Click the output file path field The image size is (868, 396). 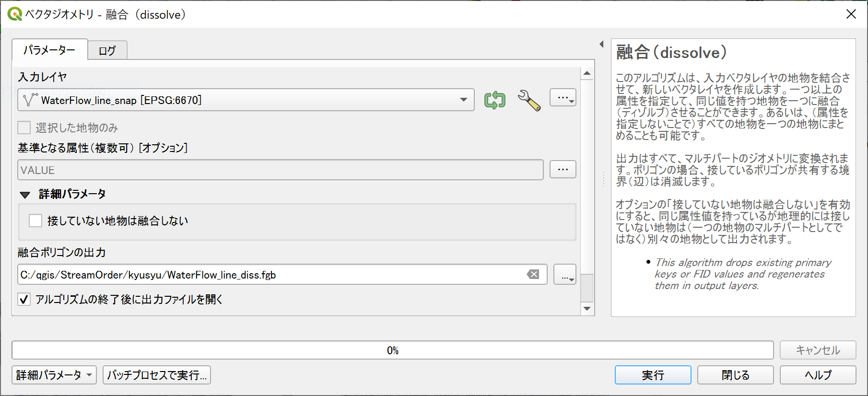point(282,274)
